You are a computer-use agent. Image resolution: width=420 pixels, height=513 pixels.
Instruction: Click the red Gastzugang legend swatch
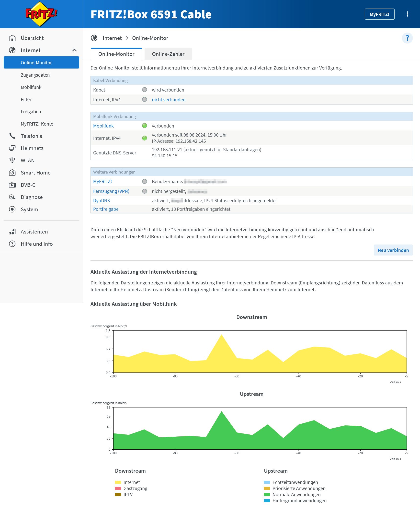click(x=118, y=488)
